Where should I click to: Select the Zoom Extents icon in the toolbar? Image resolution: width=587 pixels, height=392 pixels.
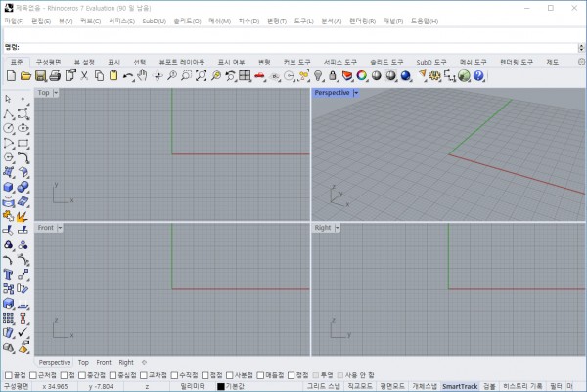pos(201,76)
